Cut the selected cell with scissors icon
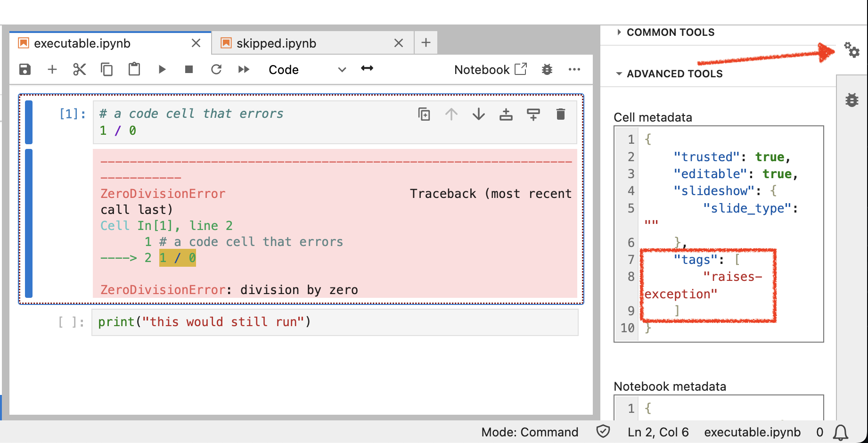 79,70
